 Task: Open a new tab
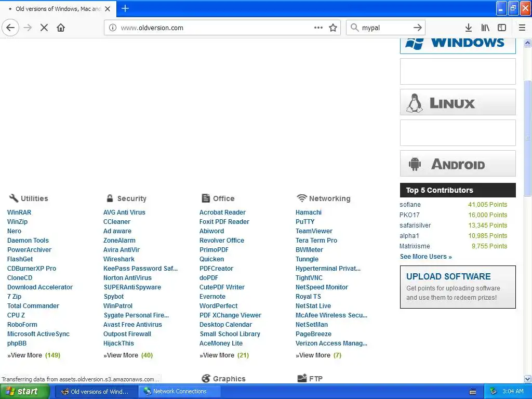pyautogui.click(x=125, y=8)
